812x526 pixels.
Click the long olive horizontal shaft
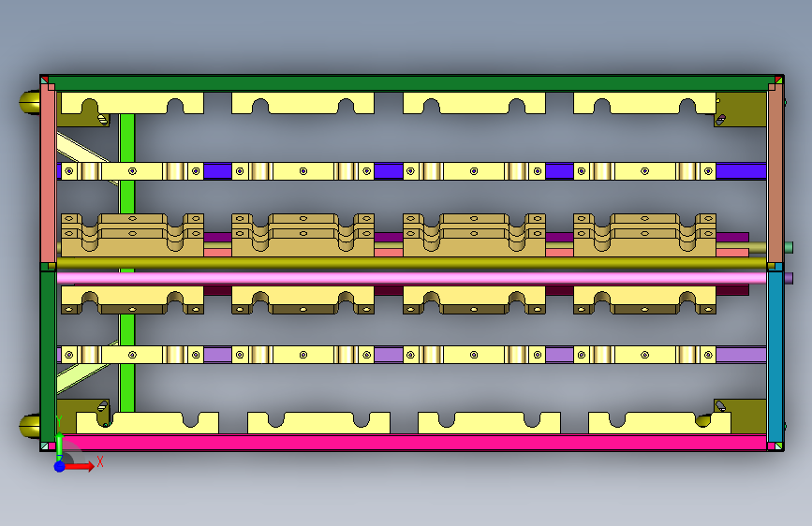point(412,265)
